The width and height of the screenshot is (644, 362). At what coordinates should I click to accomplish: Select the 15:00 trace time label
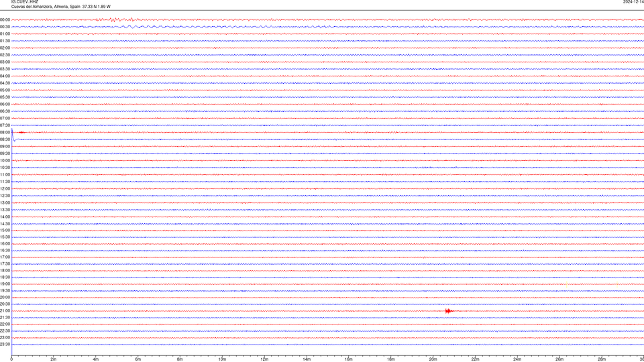click(x=5, y=231)
